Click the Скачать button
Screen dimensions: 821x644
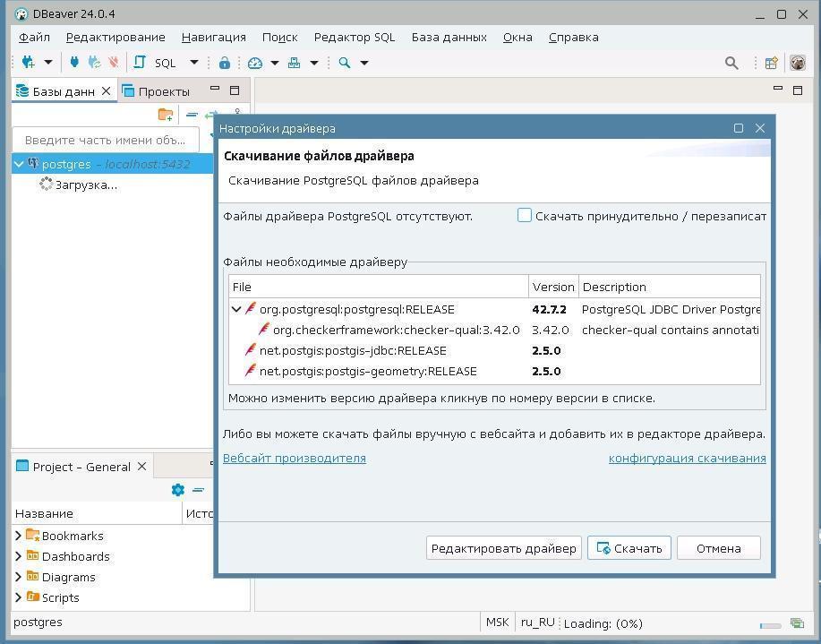point(629,548)
